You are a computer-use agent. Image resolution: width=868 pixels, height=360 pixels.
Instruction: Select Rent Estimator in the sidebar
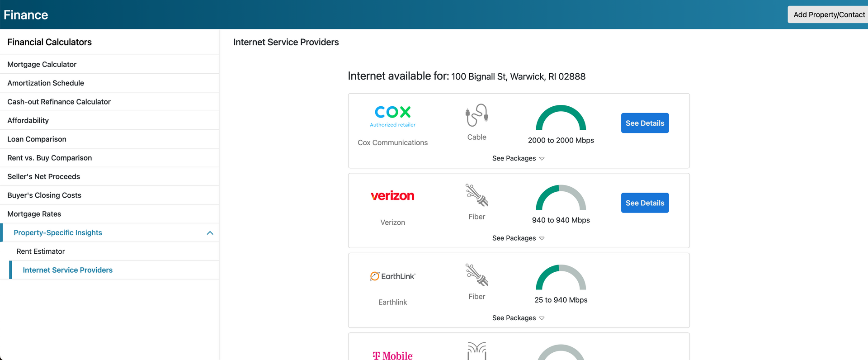coord(41,251)
